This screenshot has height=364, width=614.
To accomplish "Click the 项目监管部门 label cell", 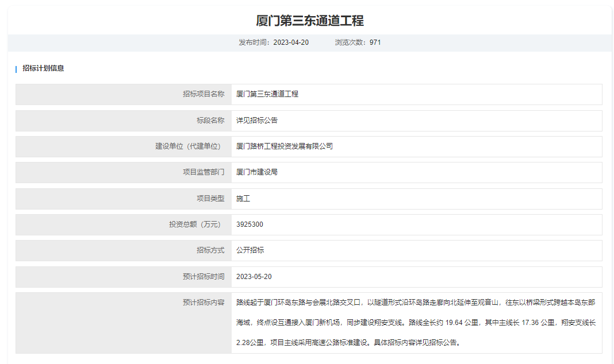I will (124, 172).
